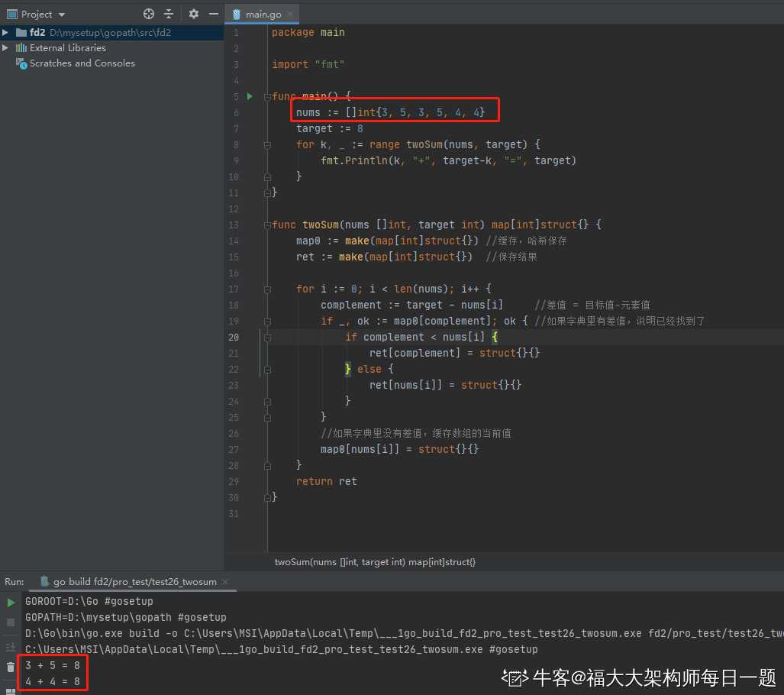This screenshot has width=784, height=695.
Task: Click map0 assignment on line 27
Action: pyautogui.click(x=399, y=449)
